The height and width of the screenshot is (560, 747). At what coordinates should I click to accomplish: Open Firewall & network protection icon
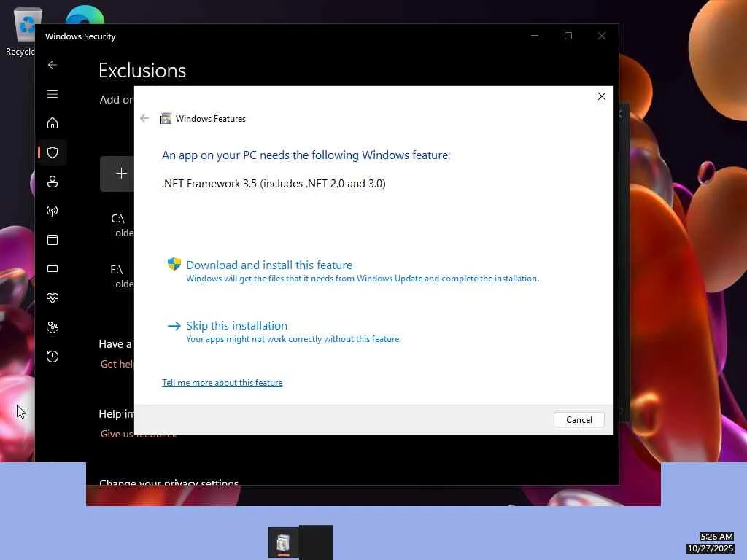click(x=53, y=211)
